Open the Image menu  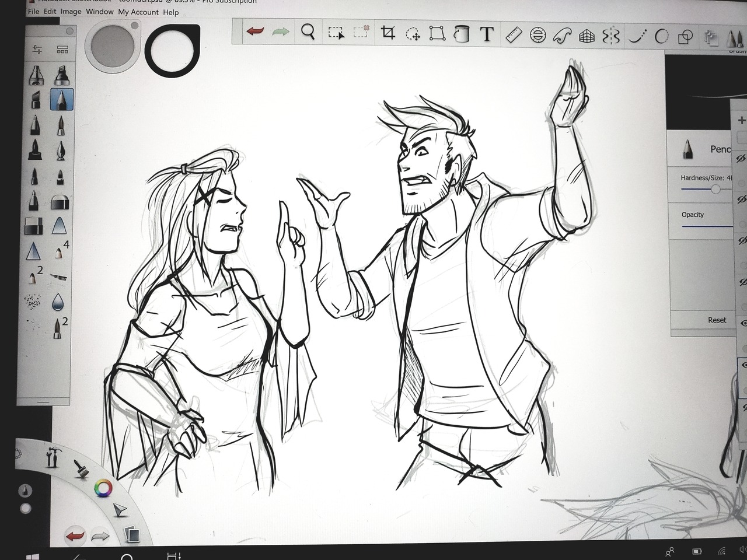tap(71, 12)
